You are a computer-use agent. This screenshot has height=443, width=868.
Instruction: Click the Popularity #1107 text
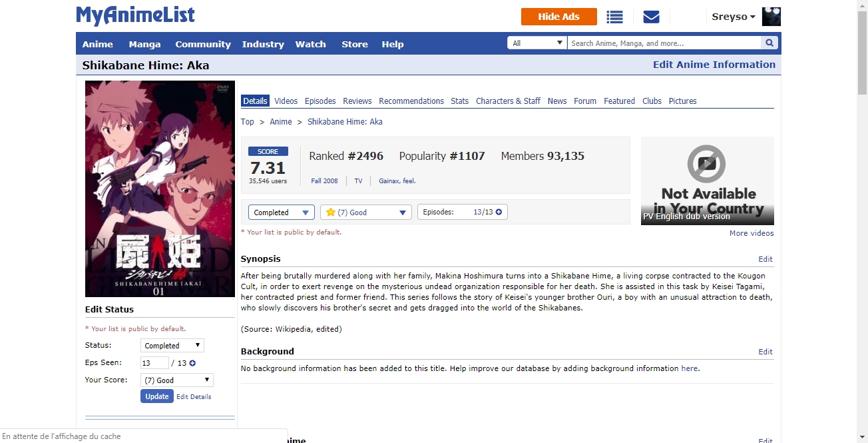coord(442,156)
